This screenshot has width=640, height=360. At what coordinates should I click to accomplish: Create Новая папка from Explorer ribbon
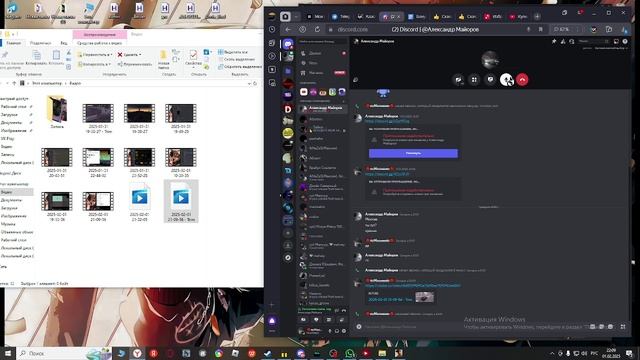coord(164,60)
